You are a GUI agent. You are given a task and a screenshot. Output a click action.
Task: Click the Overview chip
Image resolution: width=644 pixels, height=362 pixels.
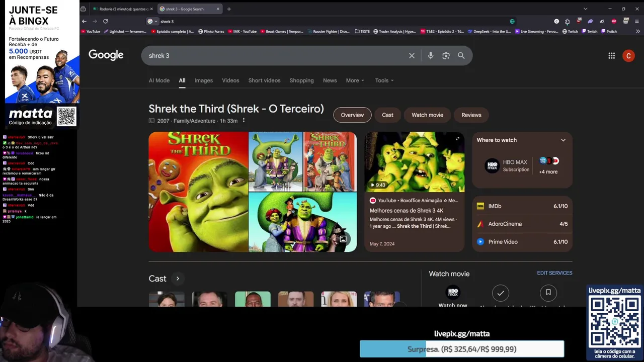coord(352,115)
